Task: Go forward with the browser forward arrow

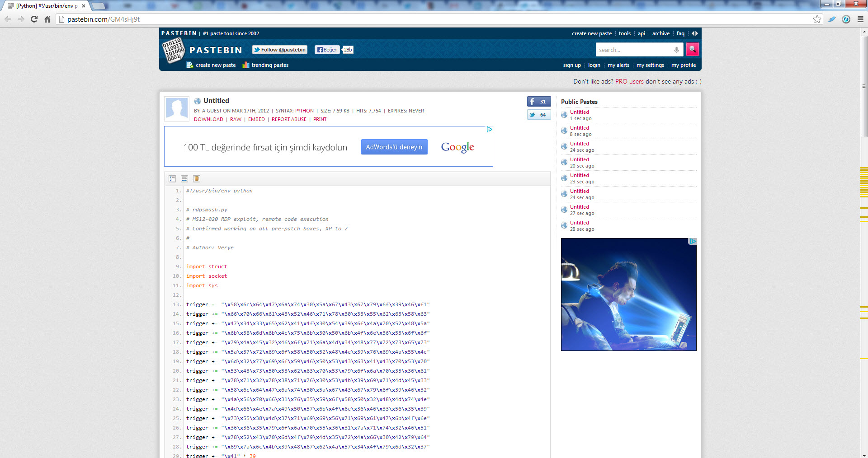Action: (x=21, y=19)
